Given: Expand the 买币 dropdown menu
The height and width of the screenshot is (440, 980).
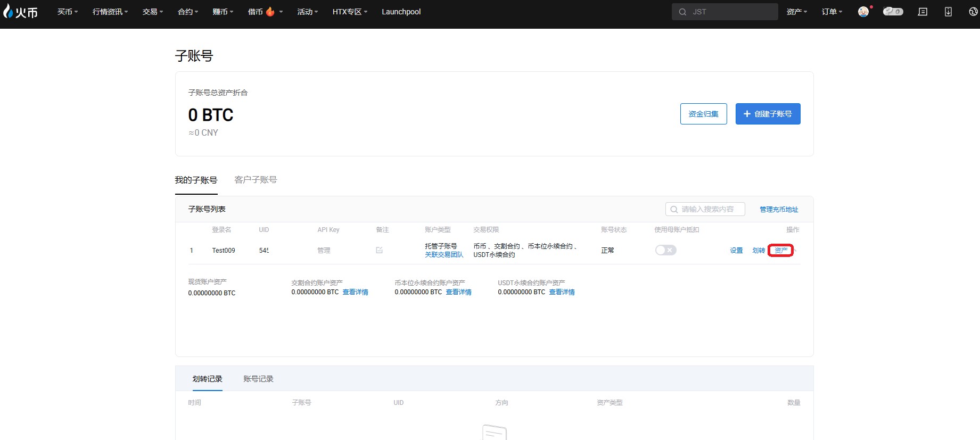Looking at the screenshot, I should pos(67,12).
